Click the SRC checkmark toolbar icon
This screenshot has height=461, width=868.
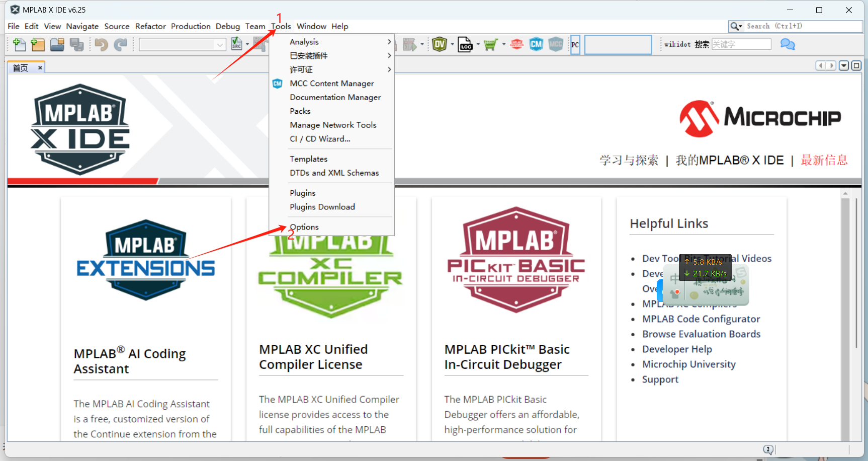point(237,44)
